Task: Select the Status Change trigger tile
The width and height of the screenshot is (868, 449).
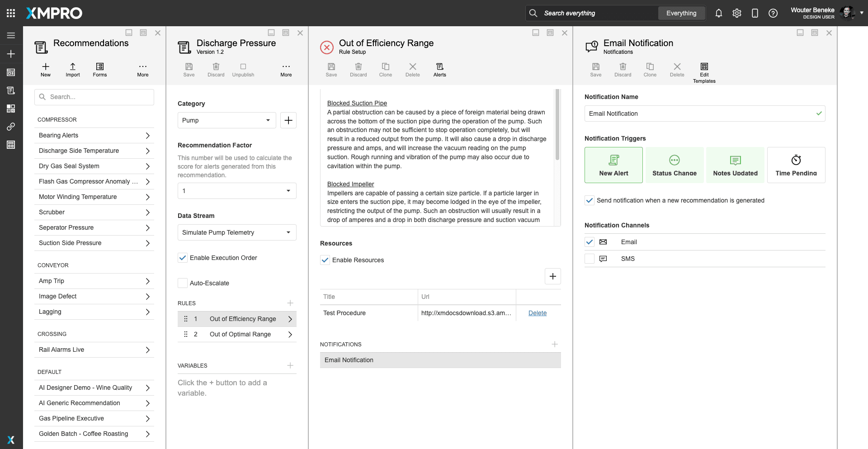Action: click(674, 165)
